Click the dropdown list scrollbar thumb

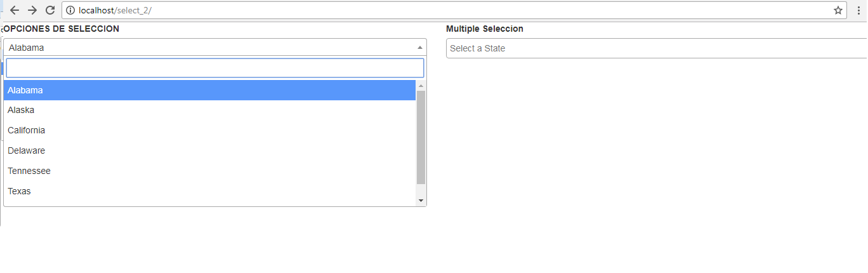click(421, 136)
